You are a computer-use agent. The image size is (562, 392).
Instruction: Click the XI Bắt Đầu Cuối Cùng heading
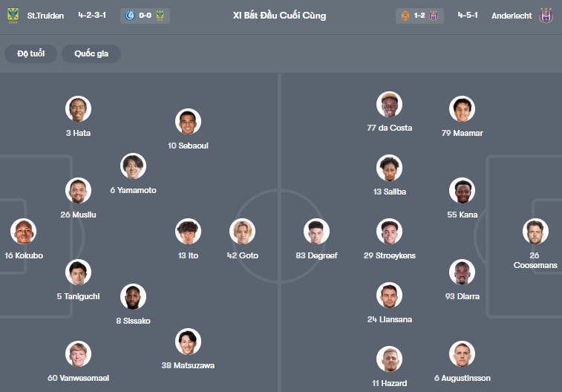click(279, 15)
